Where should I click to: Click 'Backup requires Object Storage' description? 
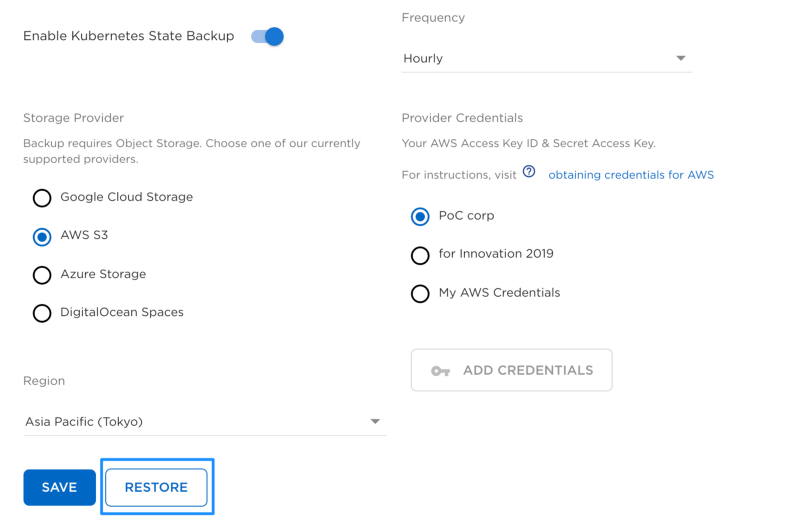[x=192, y=151]
